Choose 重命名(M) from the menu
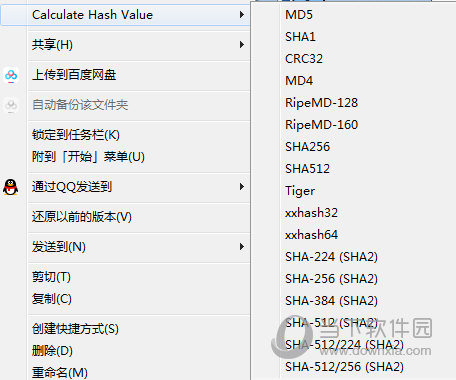456x380 pixels. [x=125, y=372]
